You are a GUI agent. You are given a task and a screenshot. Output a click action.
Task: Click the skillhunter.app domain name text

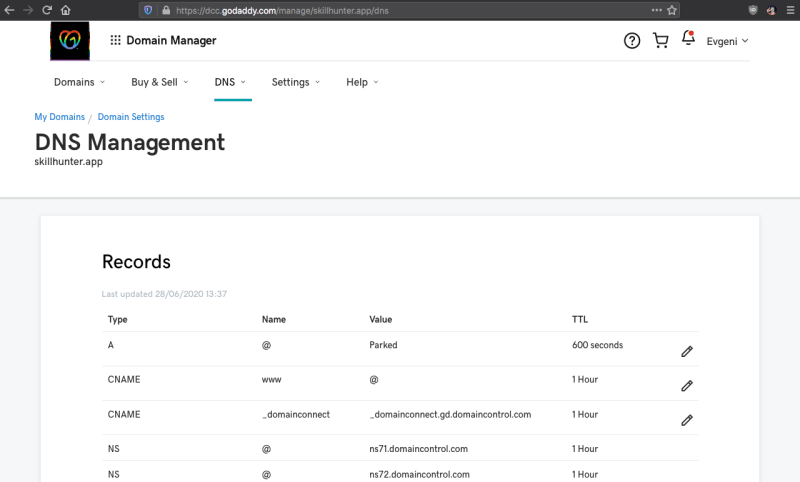tap(68, 162)
